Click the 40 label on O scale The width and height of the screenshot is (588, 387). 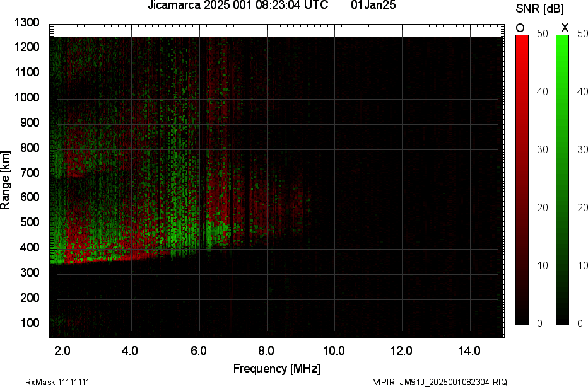pyautogui.click(x=542, y=92)
